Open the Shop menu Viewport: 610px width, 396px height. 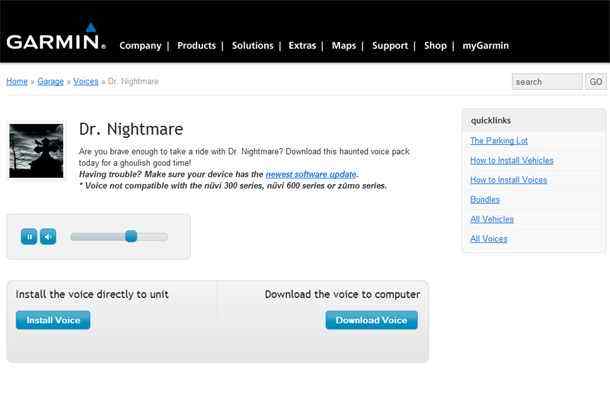coord(435,46)
